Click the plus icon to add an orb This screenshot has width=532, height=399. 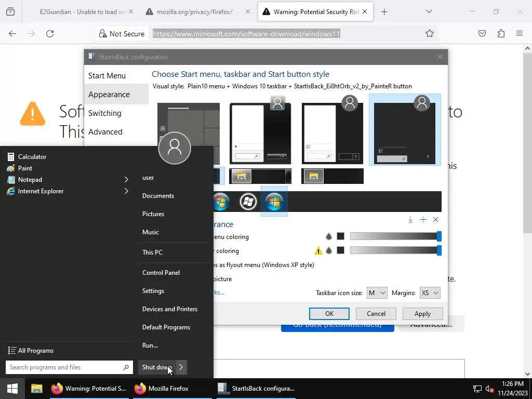(423, 220)
